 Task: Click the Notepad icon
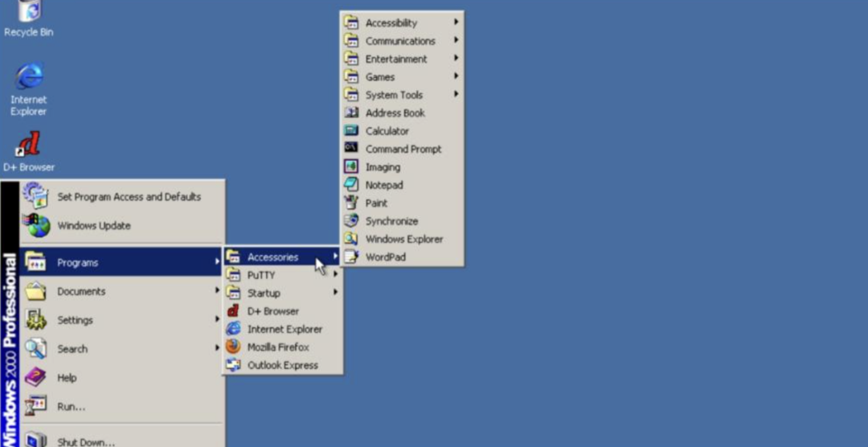pos(351,184)
